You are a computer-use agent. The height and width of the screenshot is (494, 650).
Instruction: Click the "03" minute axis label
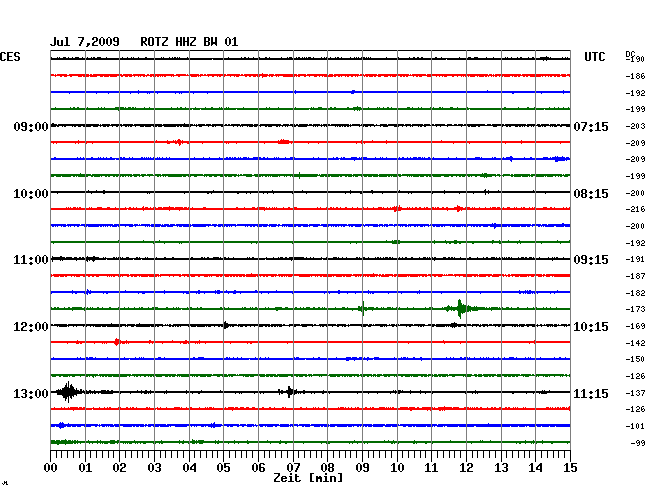[x=154, y=467]
